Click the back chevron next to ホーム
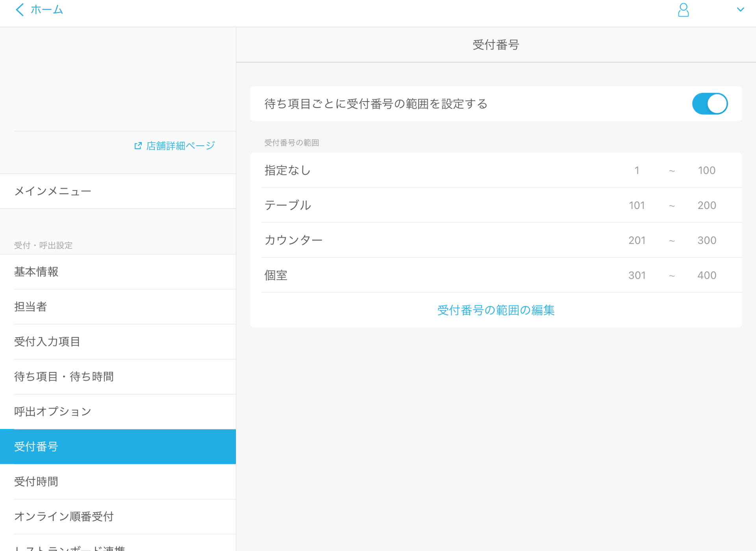 [x=20, y=9]
